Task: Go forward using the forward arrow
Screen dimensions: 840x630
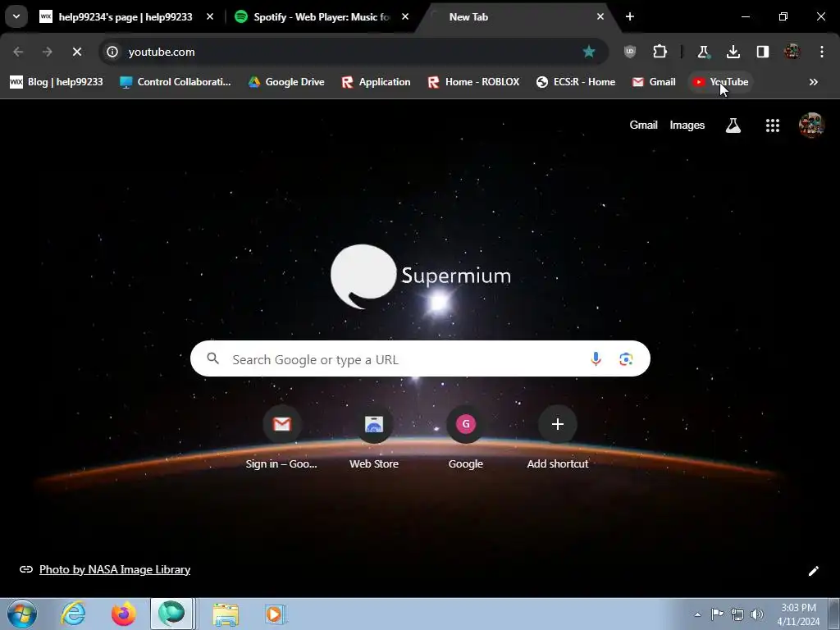Action: coord(47,52)
